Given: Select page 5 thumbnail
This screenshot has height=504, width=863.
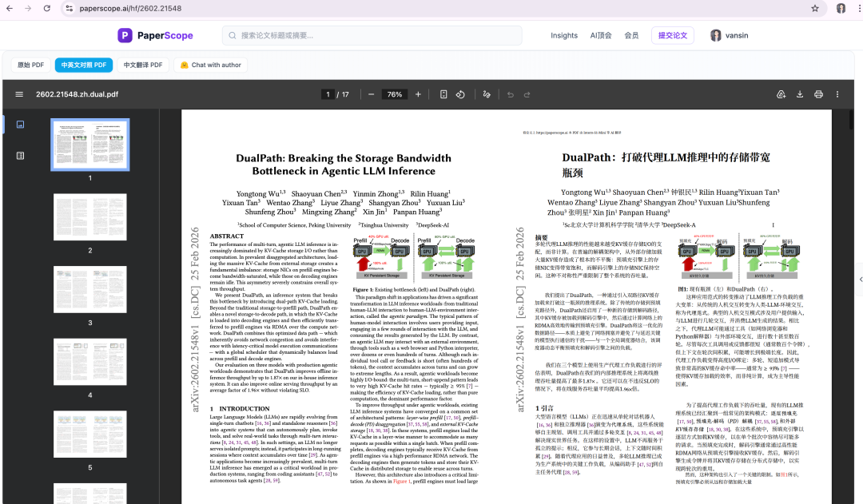Looking at the screenshot, I should (90, 435).
